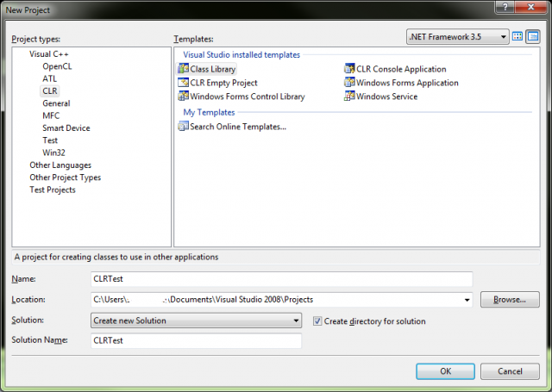The width and height of the screenshot is (552, 392).
Task: Click the Cancel button
Action: [510, 371]
